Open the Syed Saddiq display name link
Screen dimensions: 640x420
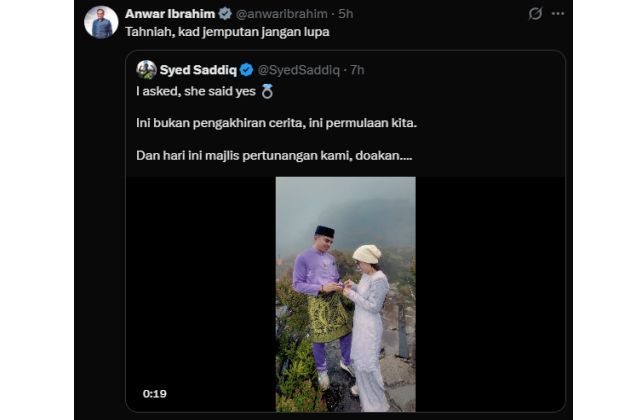tap(198, 70)
